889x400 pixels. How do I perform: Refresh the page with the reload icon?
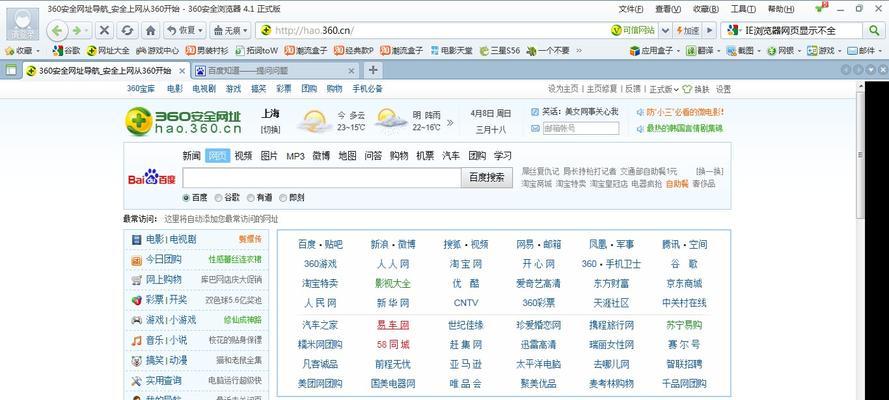[x=128, y=30]
